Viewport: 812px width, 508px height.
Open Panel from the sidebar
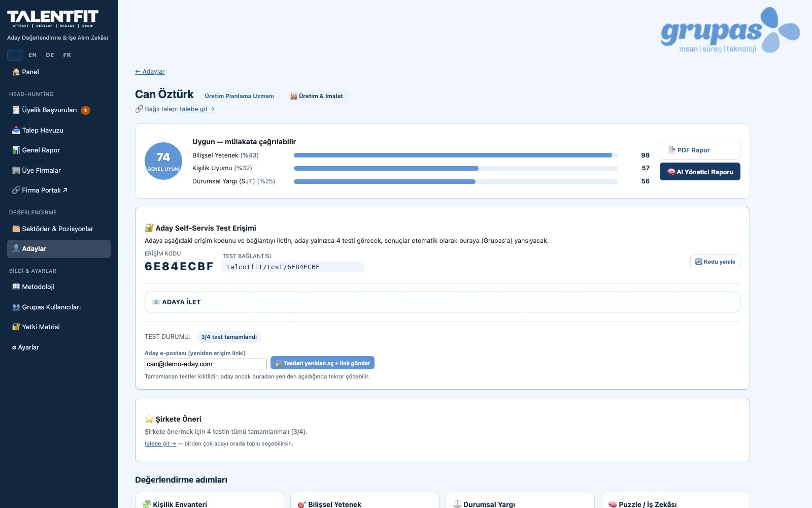click(59, 72)
